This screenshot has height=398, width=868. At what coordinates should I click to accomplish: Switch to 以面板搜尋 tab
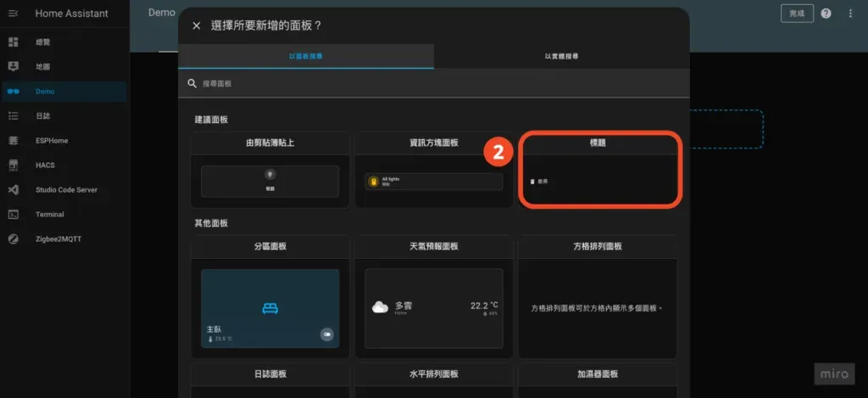[x=305, y=56]
